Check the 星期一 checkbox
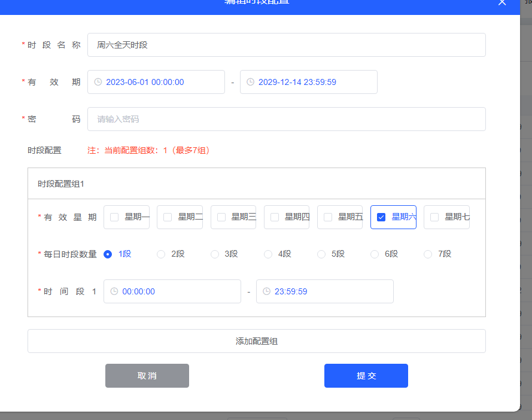Image resolution: width=532 pixels, height=420 pixels. click(114, 217)
